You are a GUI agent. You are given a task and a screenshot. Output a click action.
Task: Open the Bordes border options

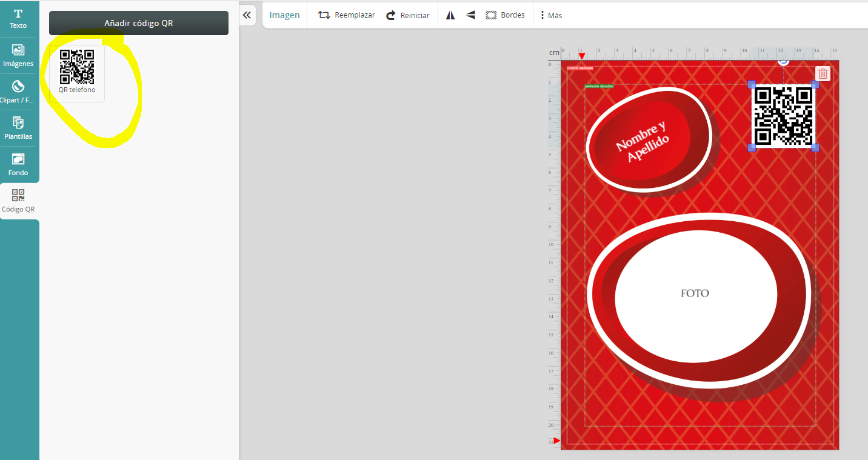505,15
